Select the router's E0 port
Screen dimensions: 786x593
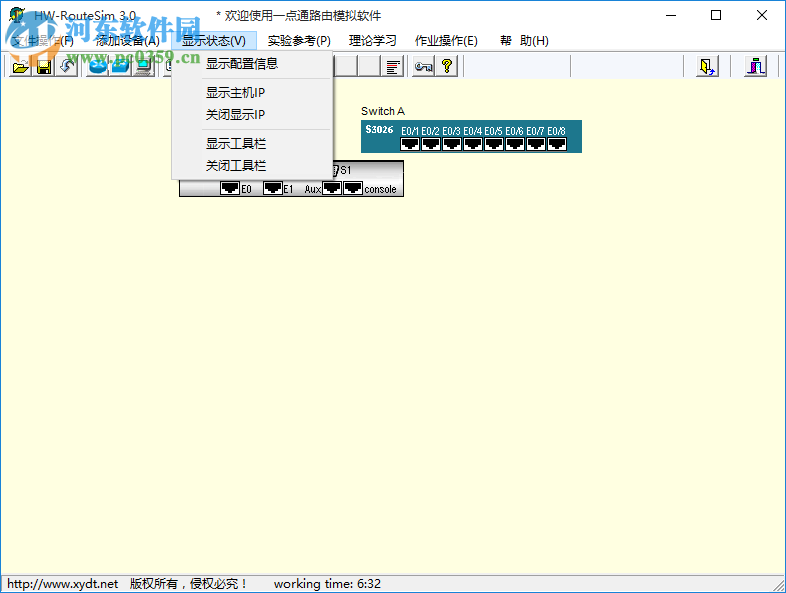pyautogui.click(x=230, y=188)
